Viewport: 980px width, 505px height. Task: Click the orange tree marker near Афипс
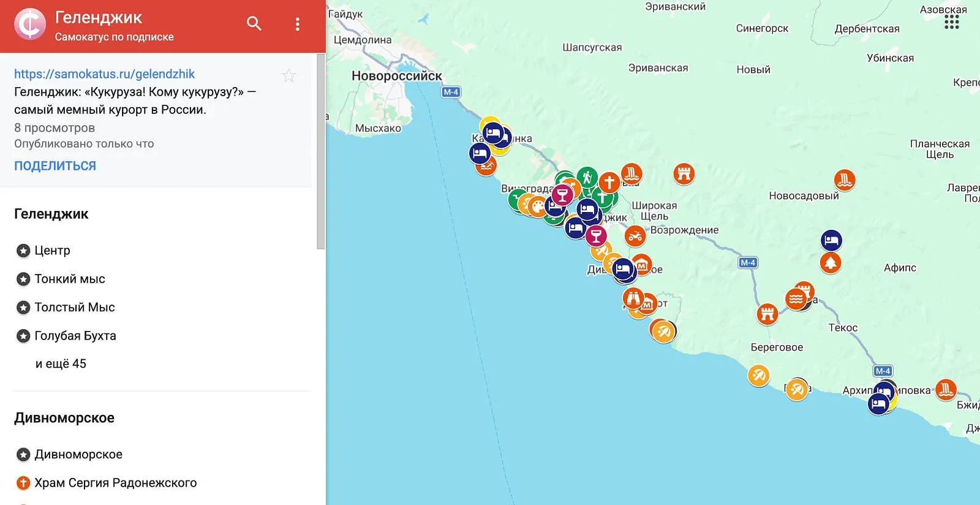[x=831, y=263]
